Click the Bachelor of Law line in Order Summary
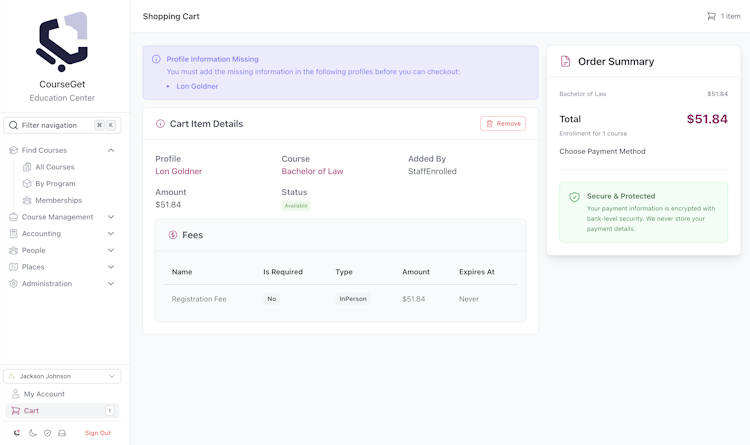 click(583, 94)
